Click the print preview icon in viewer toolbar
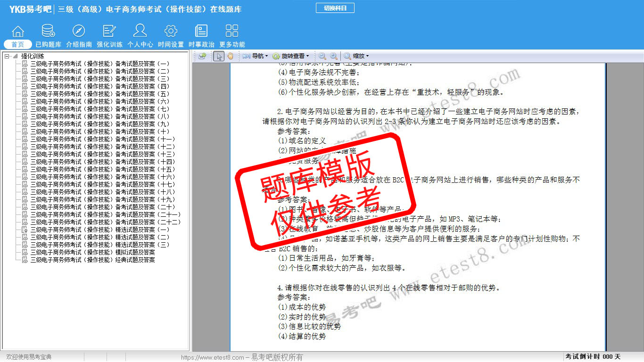644x362 pixels. coord(202,56)
